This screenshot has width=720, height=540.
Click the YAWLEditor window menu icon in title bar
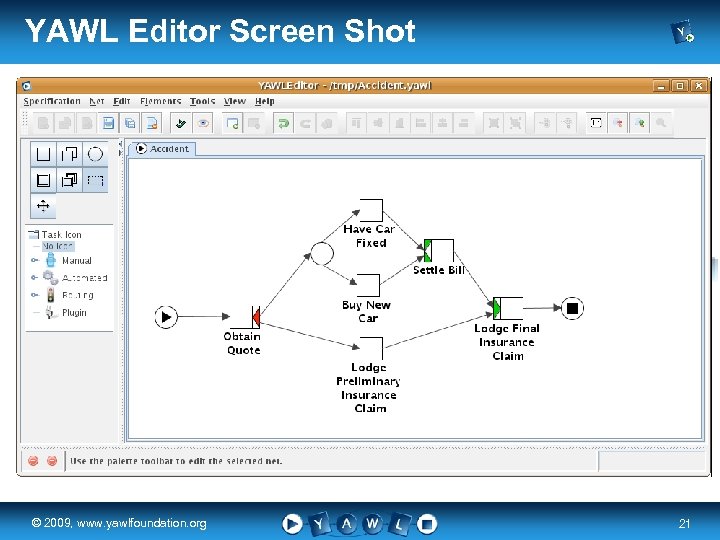point(27,86)
